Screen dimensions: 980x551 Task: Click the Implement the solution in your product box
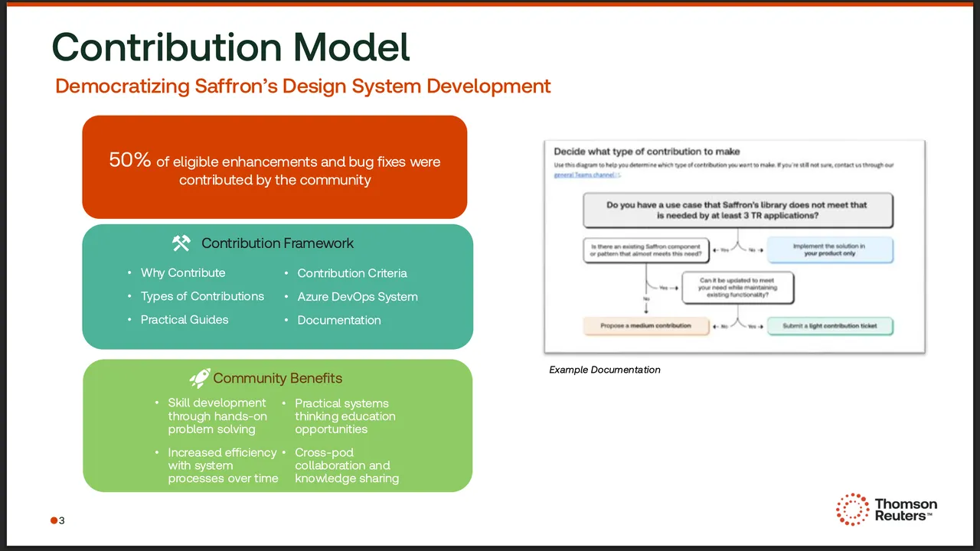click(x=830, y=249)
